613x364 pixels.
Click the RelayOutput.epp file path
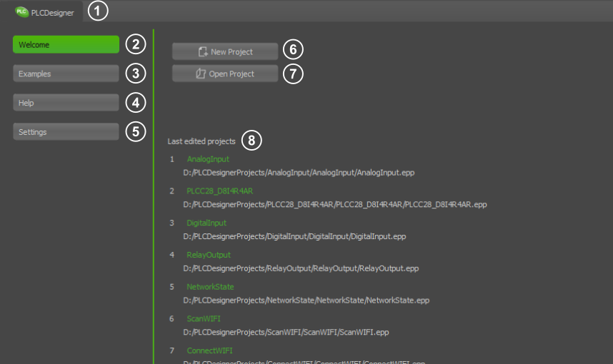click(300, 268)
